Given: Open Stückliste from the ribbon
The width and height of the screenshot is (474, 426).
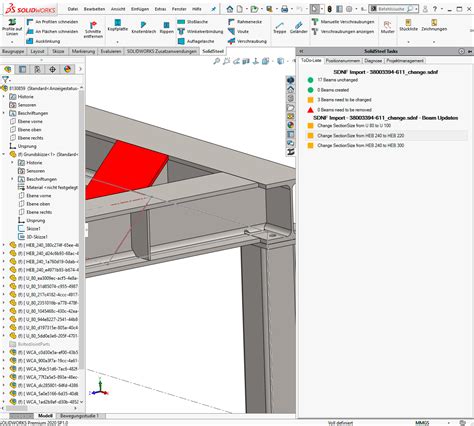Looking at the screenshot, I should [x=408, y=25].
